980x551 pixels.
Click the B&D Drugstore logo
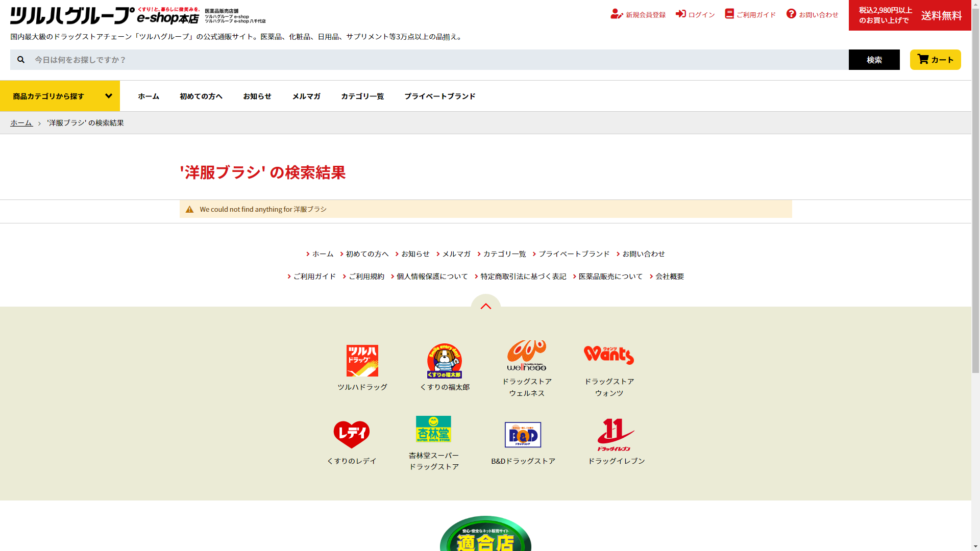[523, 435]
